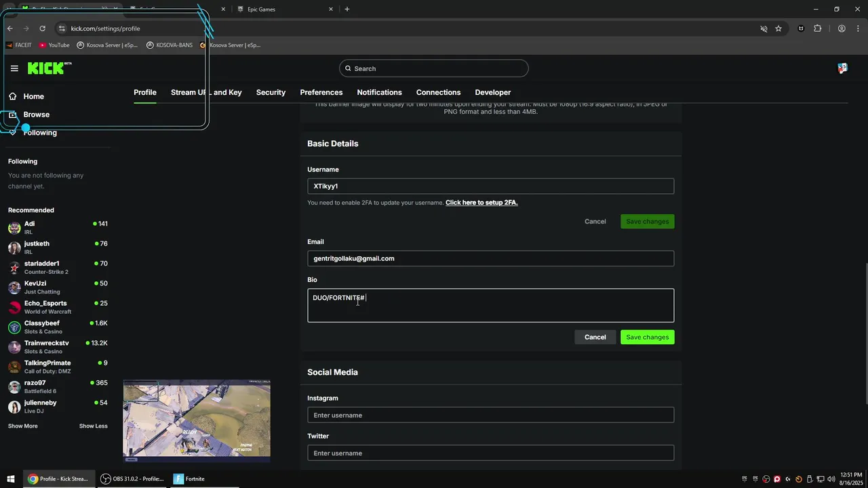Click the Windows Start button
Viewport: 868px width, 488px height.
11,479
